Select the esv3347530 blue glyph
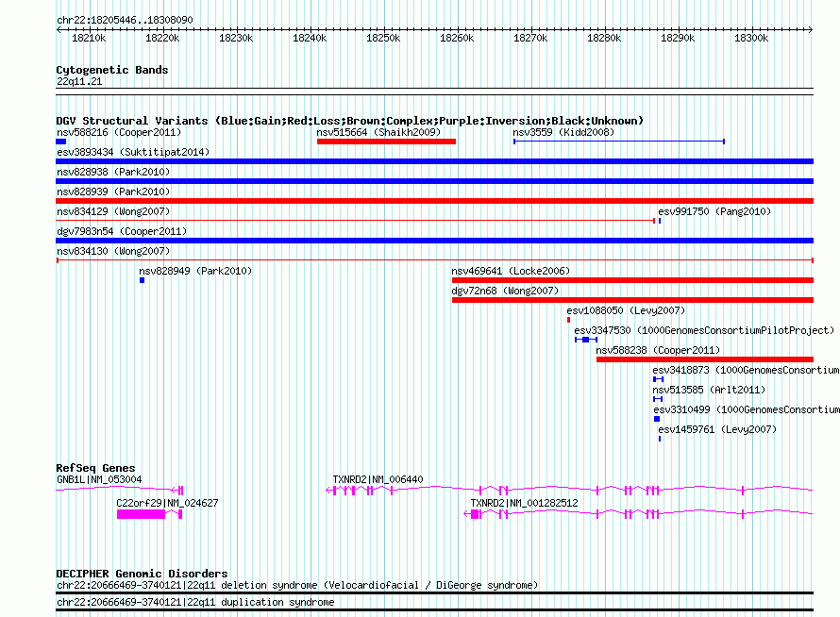840x617 pixels. (586, 340)
